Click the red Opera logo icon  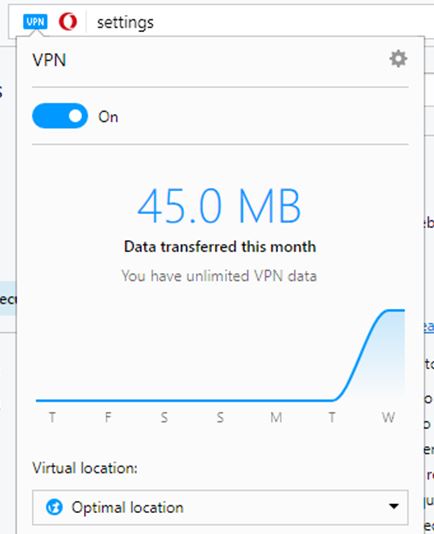coord(68,22)
